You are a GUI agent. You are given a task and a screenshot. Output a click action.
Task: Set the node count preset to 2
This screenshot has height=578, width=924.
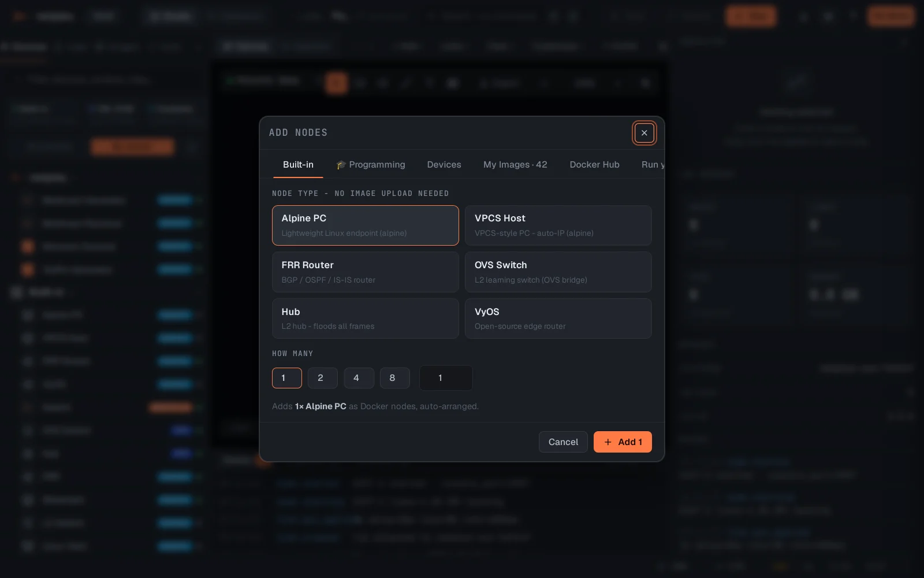[x=323, y=378]
